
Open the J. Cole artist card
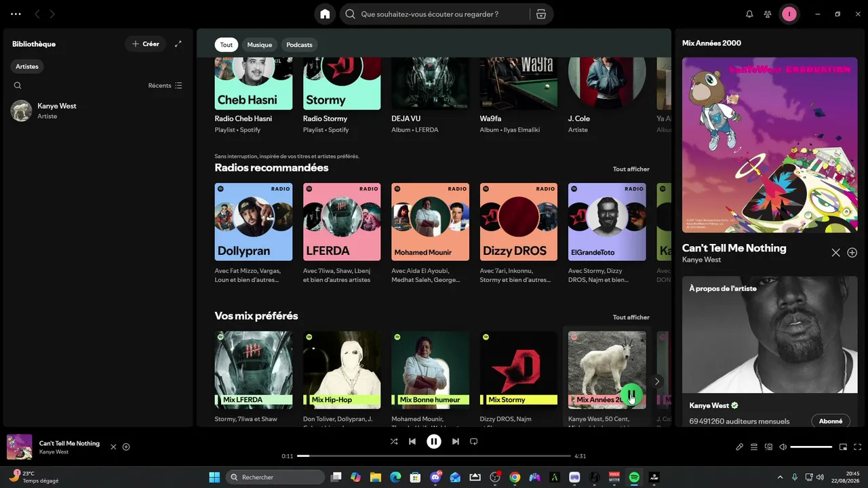(x=607, y=96)
